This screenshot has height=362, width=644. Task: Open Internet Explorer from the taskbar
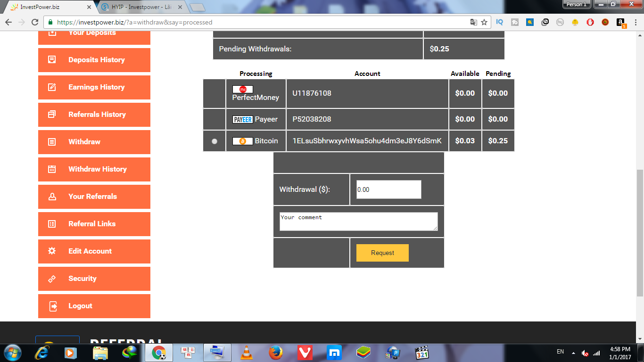click(x=42, y=353)
